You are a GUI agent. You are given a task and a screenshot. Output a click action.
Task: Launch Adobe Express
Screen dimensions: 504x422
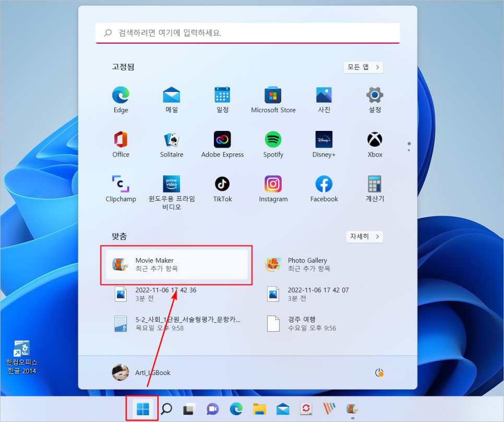point(222,144)
